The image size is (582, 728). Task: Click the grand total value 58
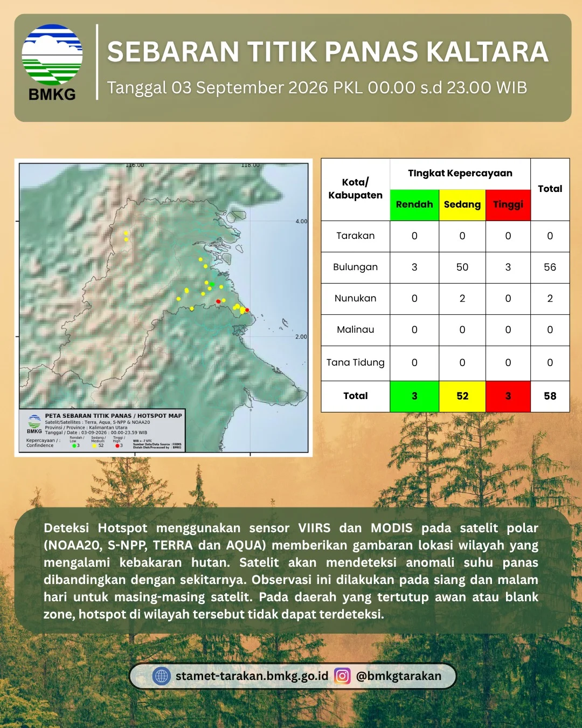[x=550, y=396]
